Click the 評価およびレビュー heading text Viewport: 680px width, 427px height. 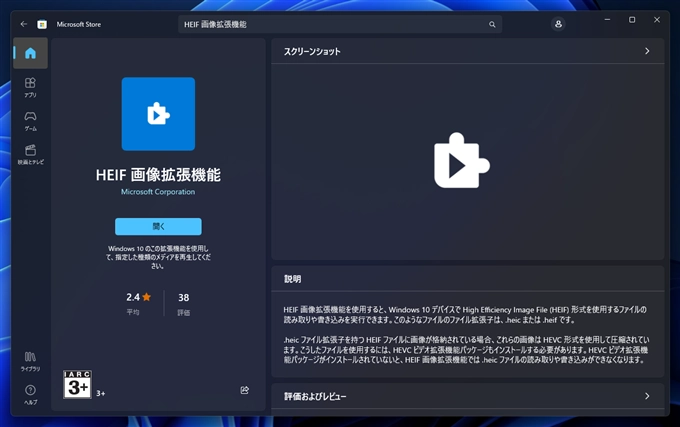point(315,396)
